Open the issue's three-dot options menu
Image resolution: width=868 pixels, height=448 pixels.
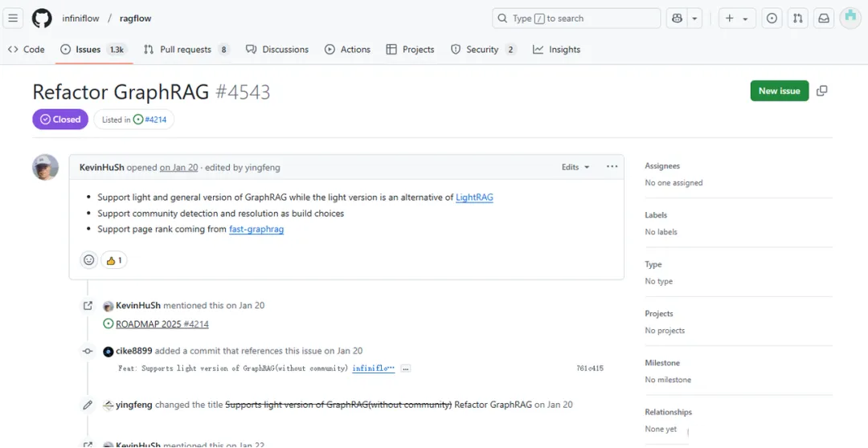pos(612,166)
